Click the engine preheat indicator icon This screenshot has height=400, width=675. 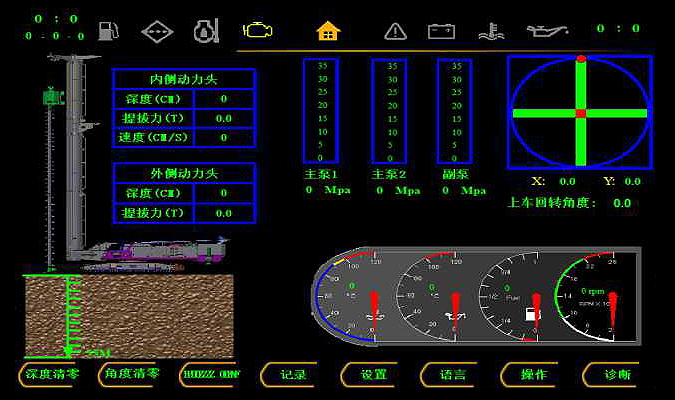206,30
